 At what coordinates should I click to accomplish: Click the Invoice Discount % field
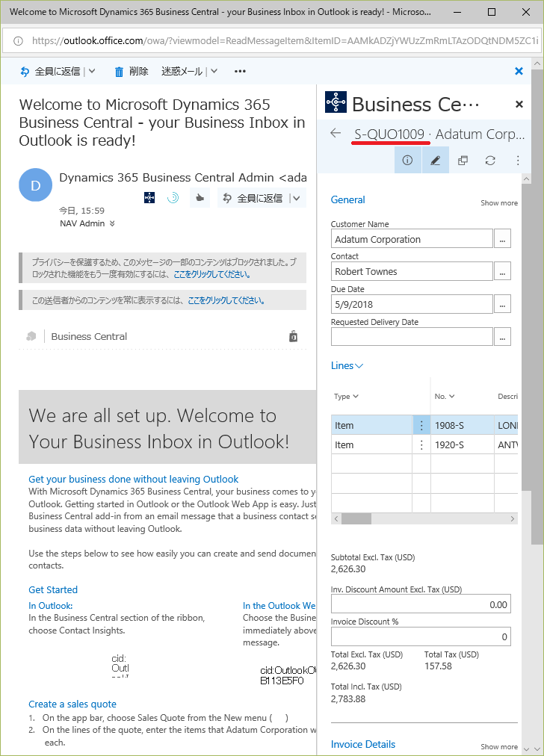(421, 636)
